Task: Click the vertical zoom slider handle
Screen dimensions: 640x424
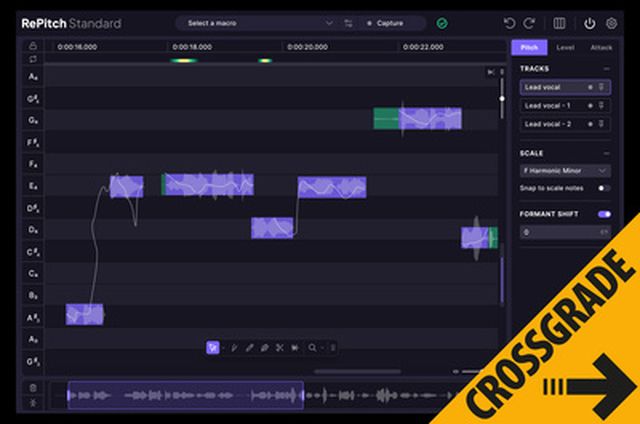Action: [502, 98]
